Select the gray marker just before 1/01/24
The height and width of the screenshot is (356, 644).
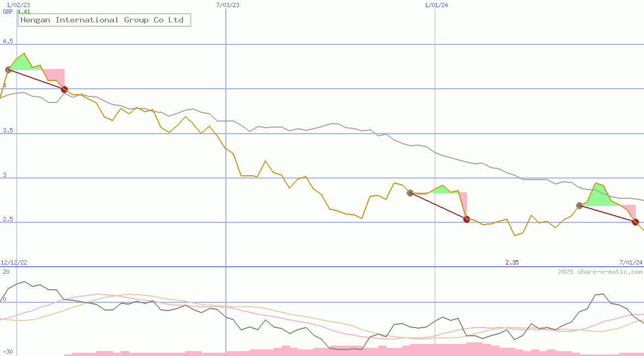410,193
